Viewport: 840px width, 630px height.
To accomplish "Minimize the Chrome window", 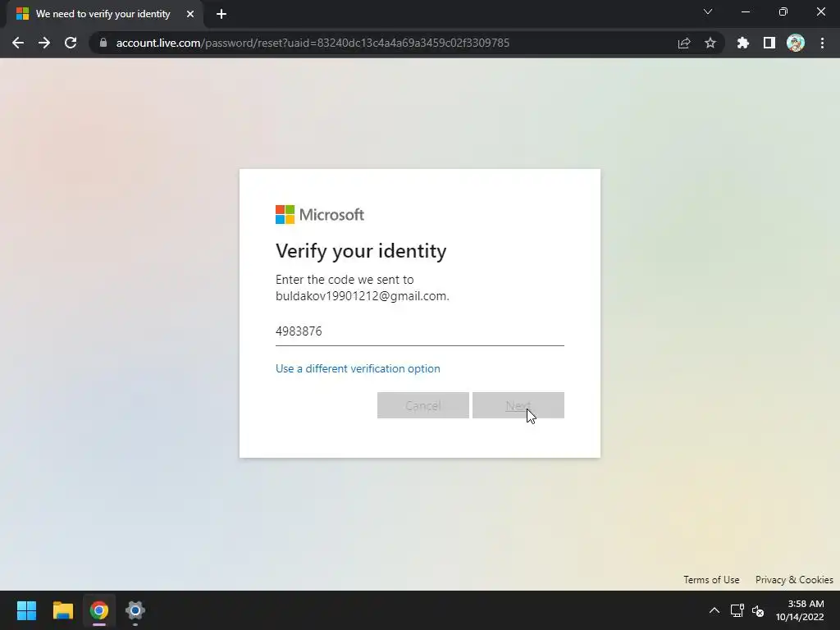I will [x=745, y=11].
